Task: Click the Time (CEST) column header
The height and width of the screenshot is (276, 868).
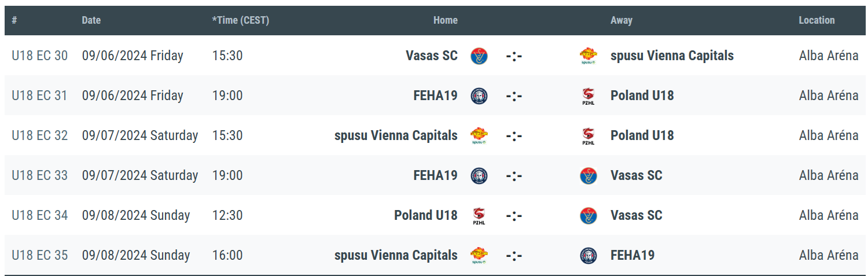Action: click(x=241, y=20)
